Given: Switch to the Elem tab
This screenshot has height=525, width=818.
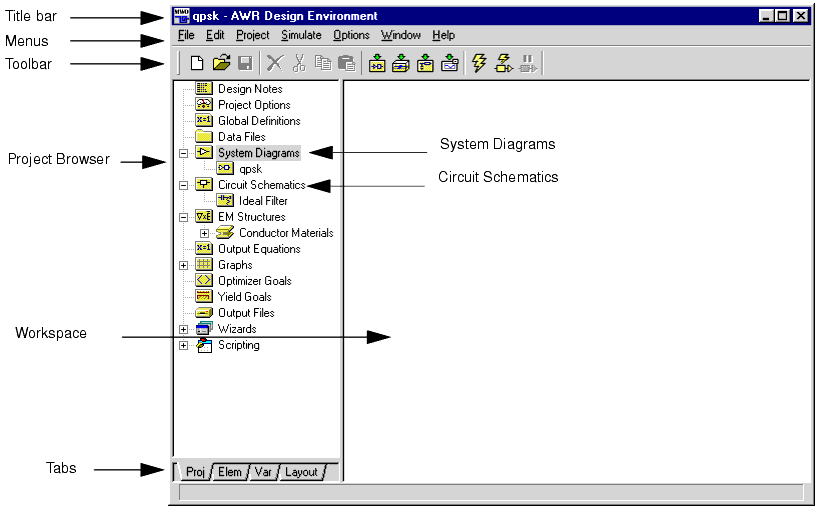Looking at the screenshot, I should pos(230,472).
